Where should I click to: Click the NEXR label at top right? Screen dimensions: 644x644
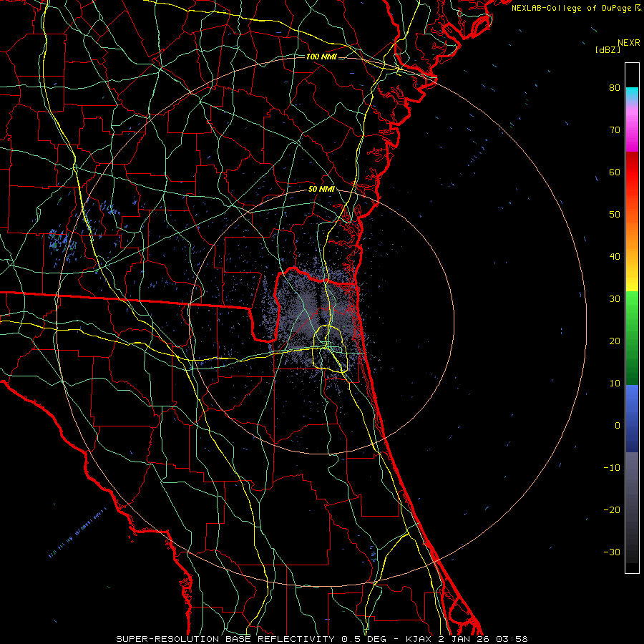[629, 43]
